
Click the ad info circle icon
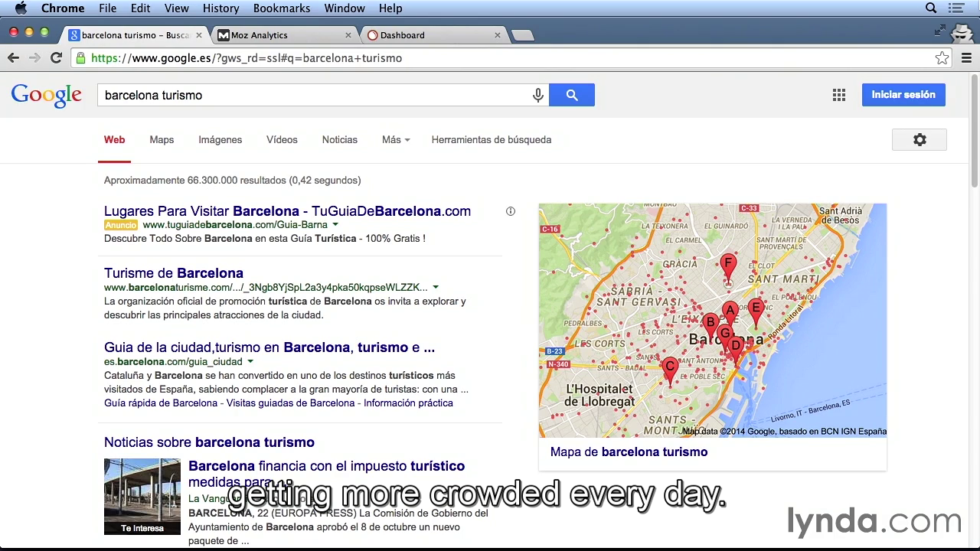coord(511,211)
